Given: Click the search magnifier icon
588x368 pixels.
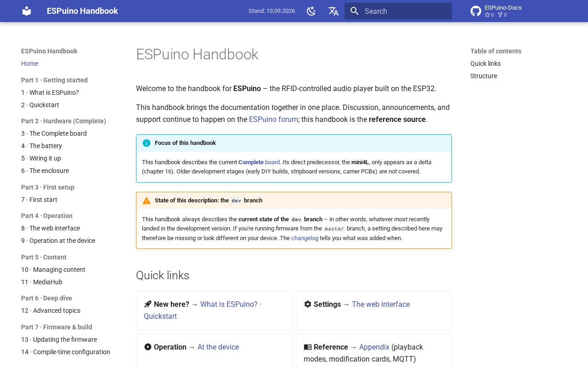Looking at the screenshot, I should tap(354, 11).
